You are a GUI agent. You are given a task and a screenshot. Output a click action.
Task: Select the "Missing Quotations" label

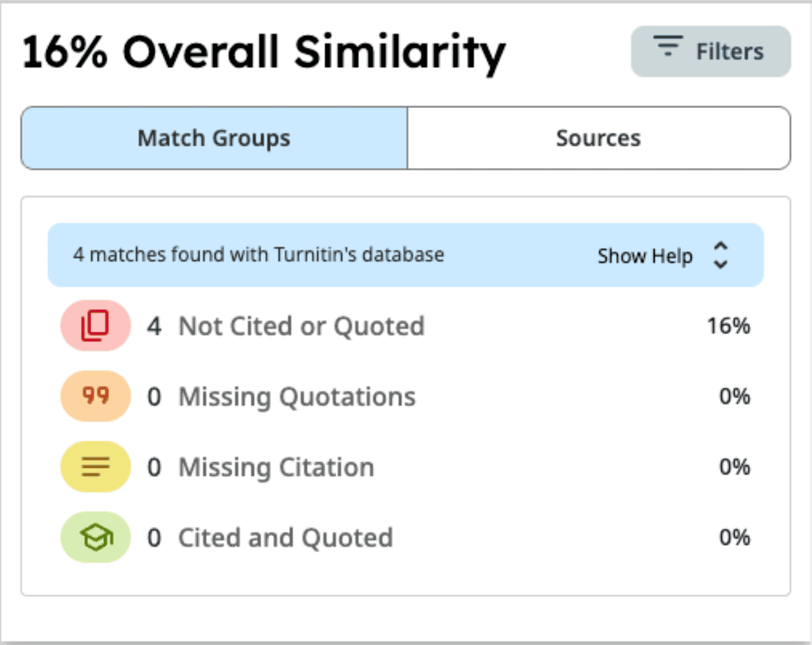pyautogui.click(x=297, y=397)
